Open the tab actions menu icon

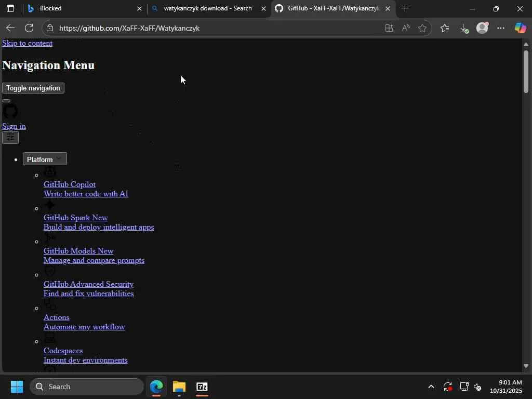[10, 8]
